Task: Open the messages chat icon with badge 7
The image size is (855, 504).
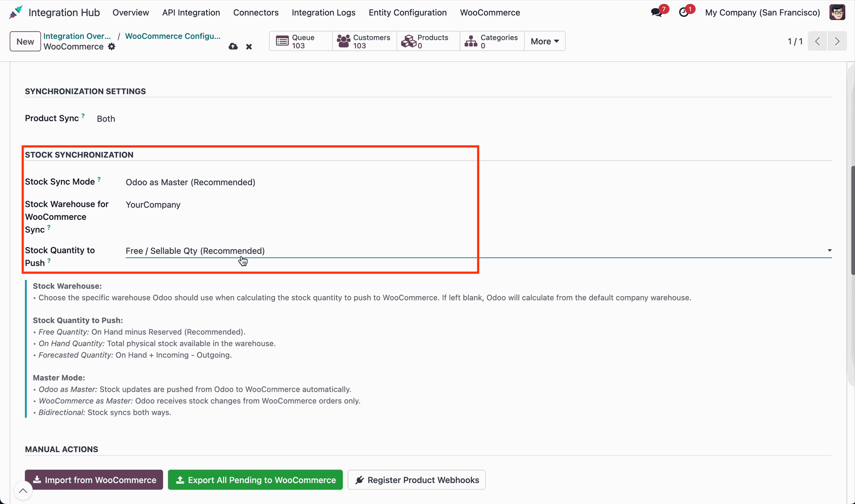Action: [x=657, y=12]
